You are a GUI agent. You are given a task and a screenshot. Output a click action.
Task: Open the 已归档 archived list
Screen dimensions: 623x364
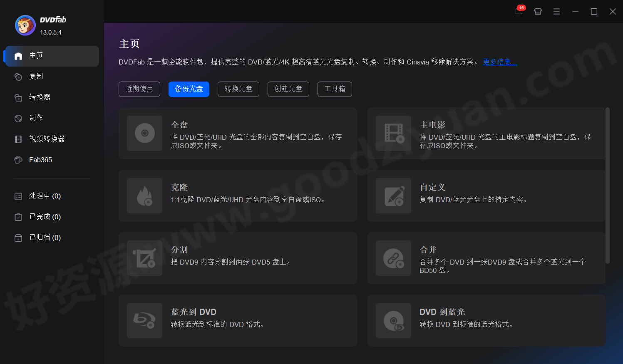(44, 238)
